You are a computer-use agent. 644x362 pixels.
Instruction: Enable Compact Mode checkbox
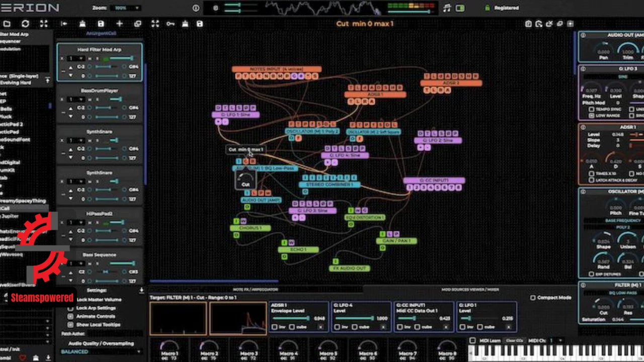tap(533, 298)
